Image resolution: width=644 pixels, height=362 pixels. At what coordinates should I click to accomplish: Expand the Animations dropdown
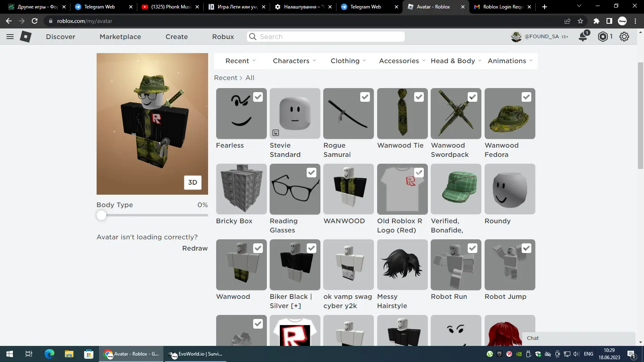tap(510, 61)
